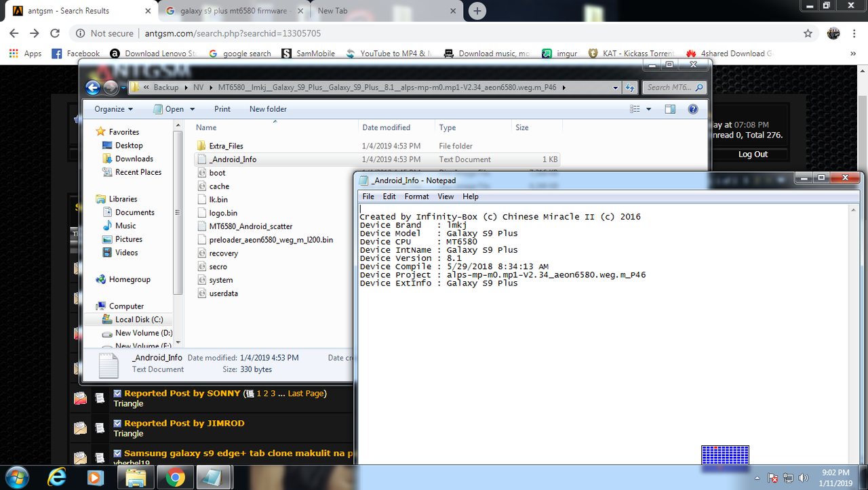This screenshot has height=490, width=868.
Task: Close the galaxy s9 plus firmware tab
Action: [x=300, y=11]
